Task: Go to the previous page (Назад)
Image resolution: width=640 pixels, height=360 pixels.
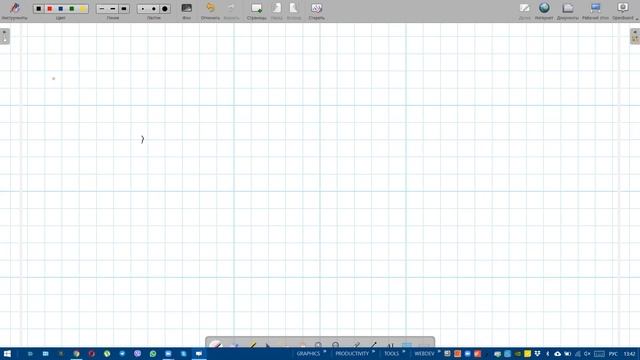Action: (277, 10)
